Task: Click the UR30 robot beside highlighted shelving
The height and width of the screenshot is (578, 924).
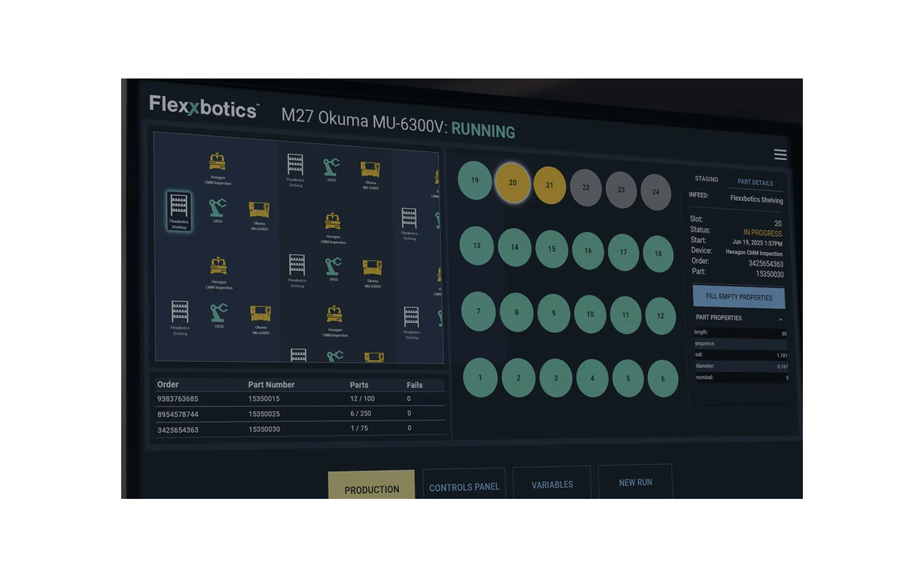Action: 218,211
